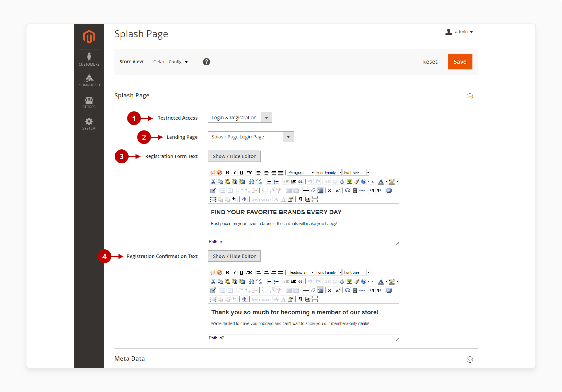Click 'FIND YOUR FAVORITE BRANDS EVERY DAY' heading text
Screen dimensions: 562x392
276,212
